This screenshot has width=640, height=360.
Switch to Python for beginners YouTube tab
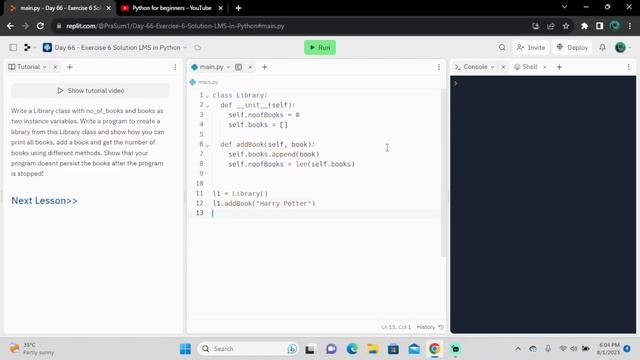click(x=171, y=8)
